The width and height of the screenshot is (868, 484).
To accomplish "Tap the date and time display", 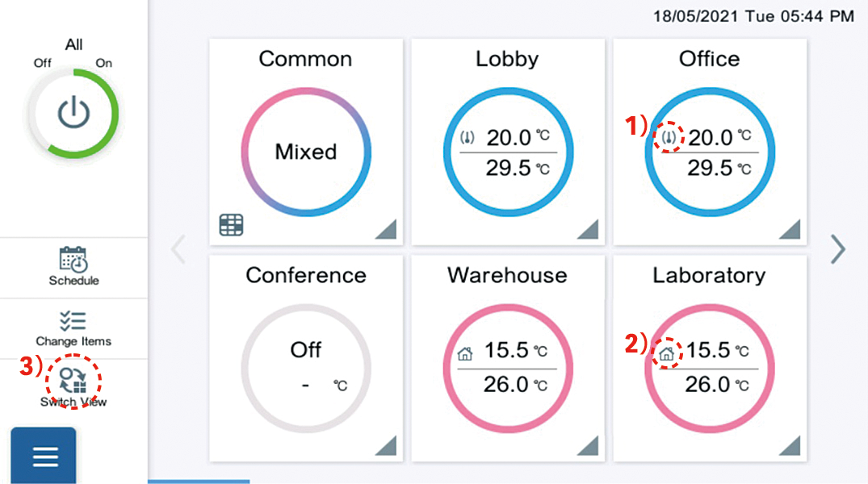I will coord(755,15).
